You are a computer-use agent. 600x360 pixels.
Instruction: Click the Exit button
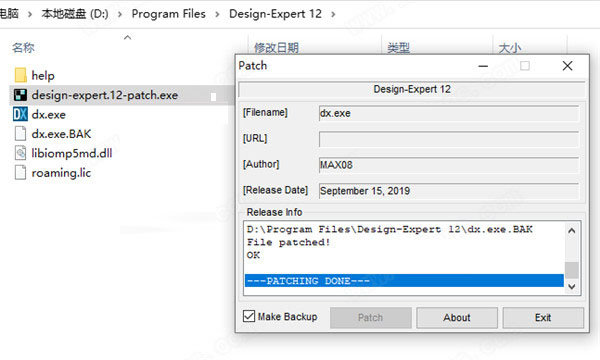tap(543, 318)
